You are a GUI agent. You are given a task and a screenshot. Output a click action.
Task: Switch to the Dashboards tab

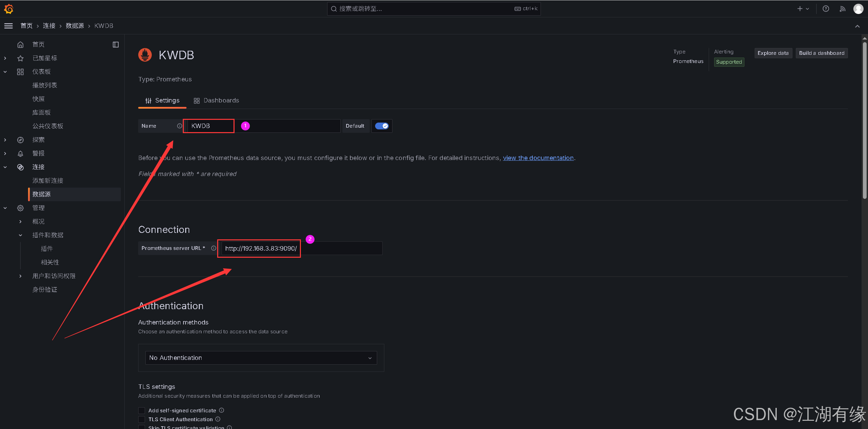[x=216, y=100]
